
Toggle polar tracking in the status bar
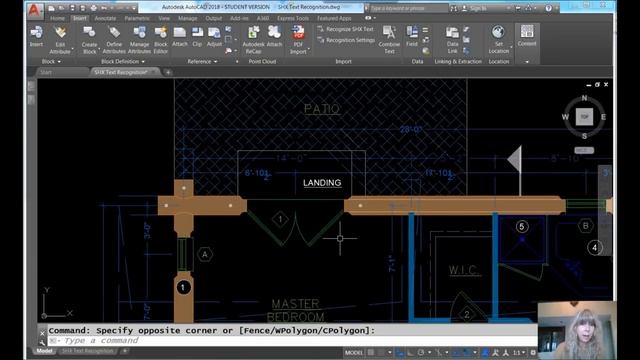(420, 352)
